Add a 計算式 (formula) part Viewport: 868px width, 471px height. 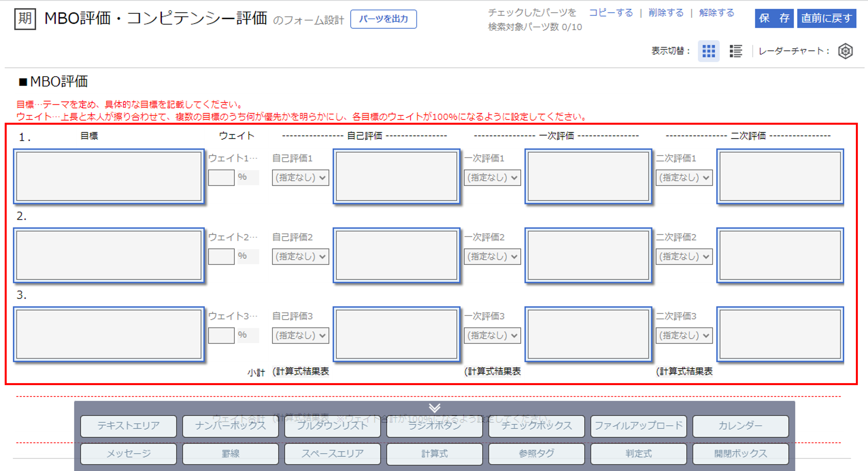pos(434,453)
